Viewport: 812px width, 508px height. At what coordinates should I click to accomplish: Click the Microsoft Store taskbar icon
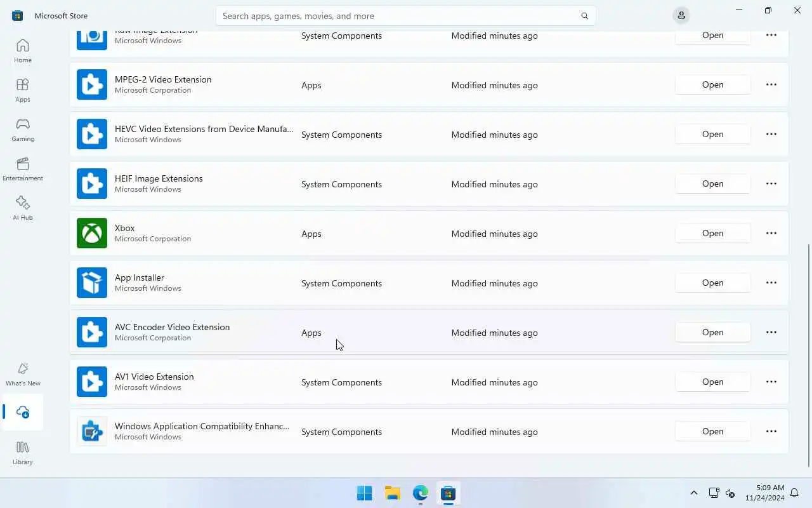pyautogui.click(x=449, y=493)
